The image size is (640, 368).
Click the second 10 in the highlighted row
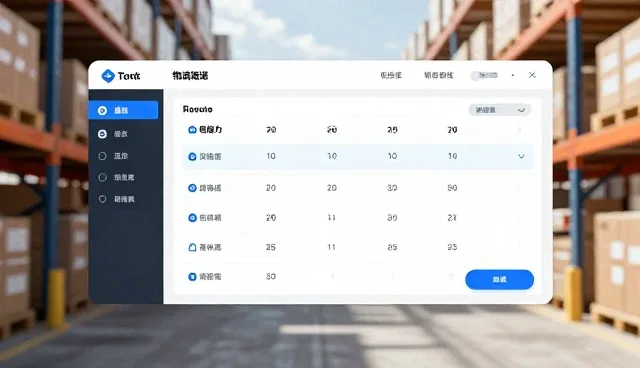(x=332, y=156)
